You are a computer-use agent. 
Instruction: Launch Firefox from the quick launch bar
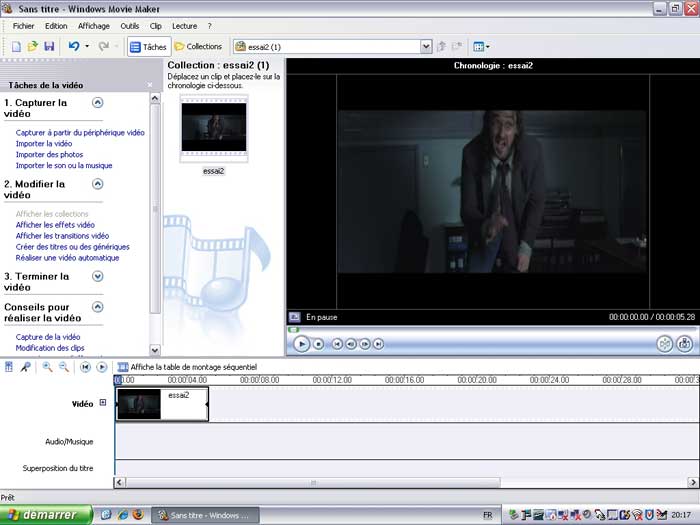[x=138, y=515]
